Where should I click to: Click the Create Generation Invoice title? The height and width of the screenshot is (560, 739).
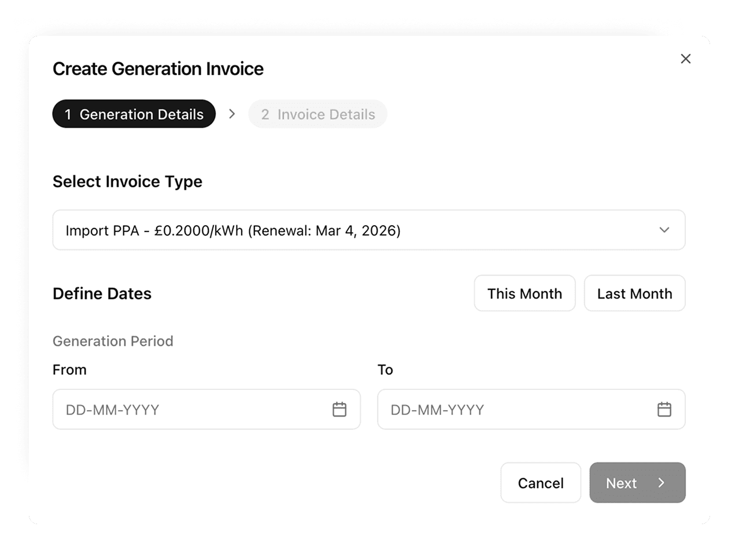[x=158, y=69]
